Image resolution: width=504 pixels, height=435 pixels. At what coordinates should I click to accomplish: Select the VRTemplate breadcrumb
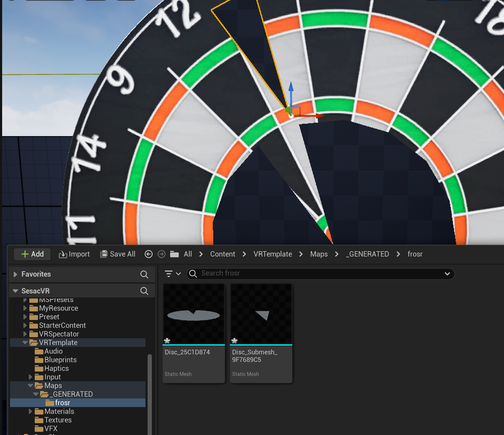click(273, 254)
